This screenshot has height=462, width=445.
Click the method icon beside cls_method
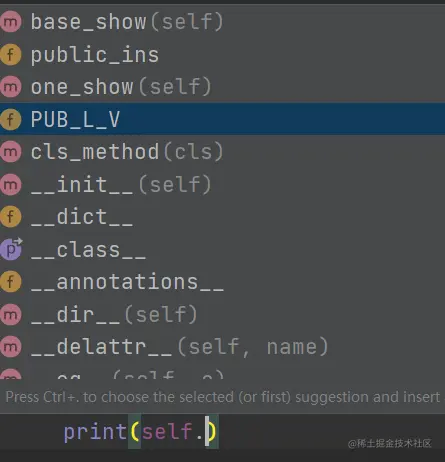pos(11,152)
